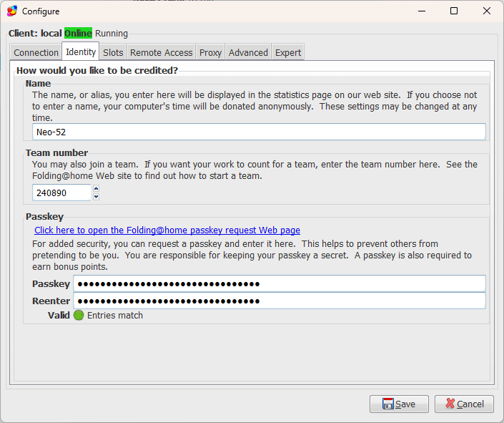The height and width of the screenshot is (423, 504).
Task: Switch to the Connection tab
Action: click(x=36, y=52)
